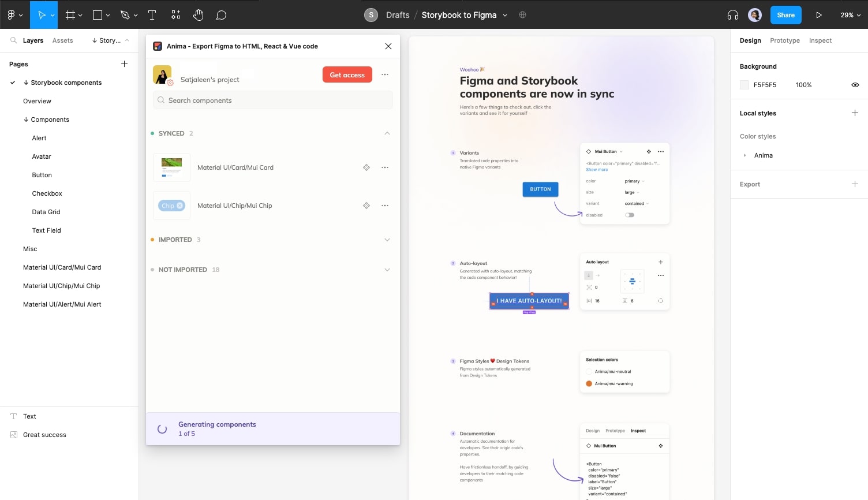This screenshot has width=868, height=500.
Task: Click the Get access button
Action: point(347,74)
